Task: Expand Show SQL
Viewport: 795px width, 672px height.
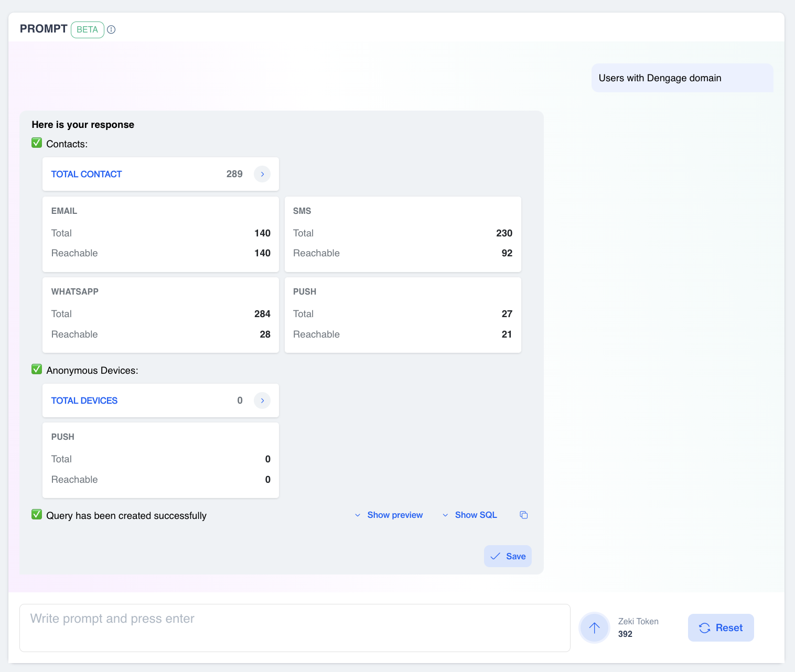Action: (470, 515)
